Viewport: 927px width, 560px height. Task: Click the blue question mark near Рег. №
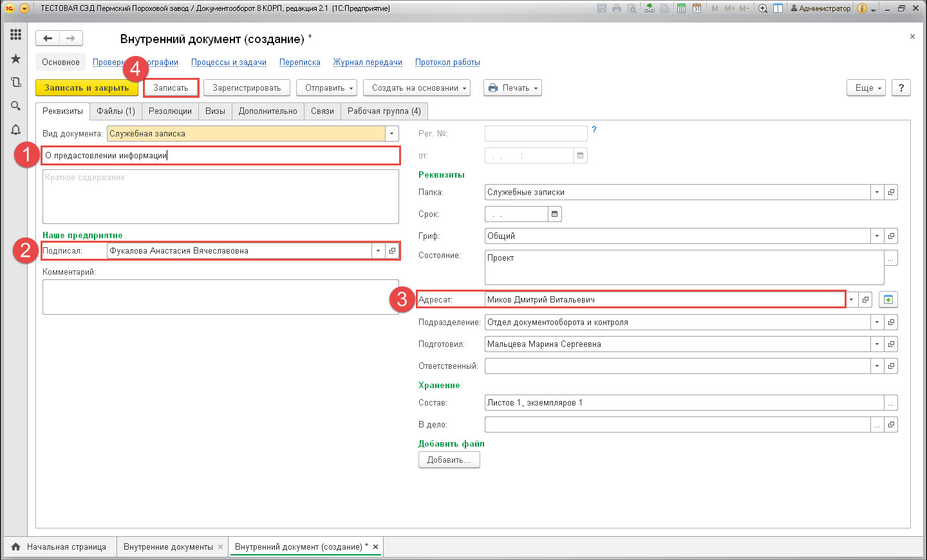coord(594,129)
